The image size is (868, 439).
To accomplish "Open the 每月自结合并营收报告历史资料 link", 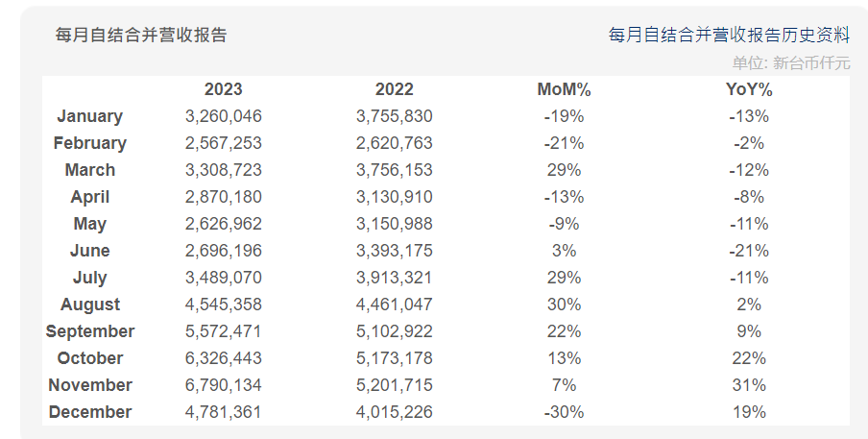I will [x=729, y=35].
